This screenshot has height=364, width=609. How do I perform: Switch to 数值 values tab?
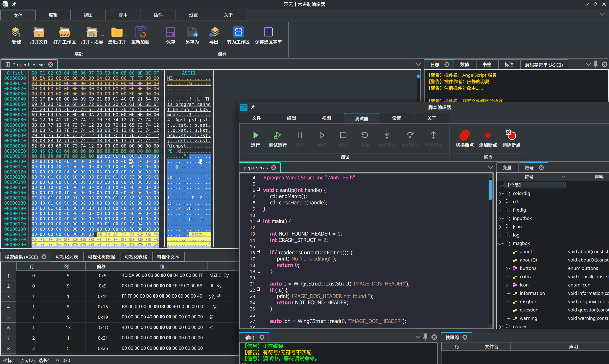click(465, 64)
